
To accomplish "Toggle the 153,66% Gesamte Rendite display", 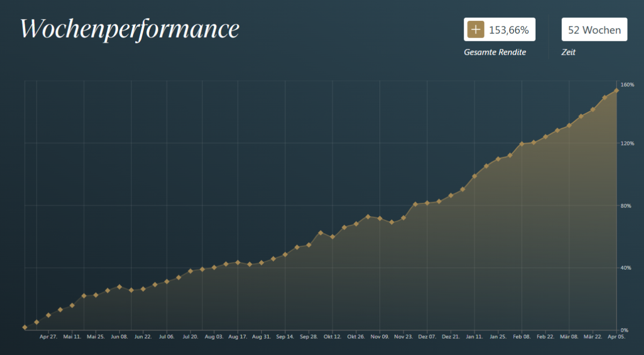I will click(x=499, y=29).
